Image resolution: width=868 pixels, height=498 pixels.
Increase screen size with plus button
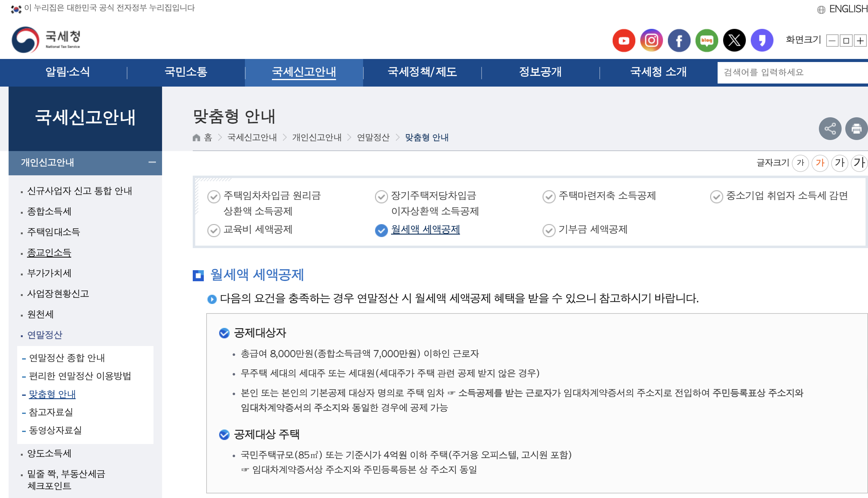click(x=860, y=41)
